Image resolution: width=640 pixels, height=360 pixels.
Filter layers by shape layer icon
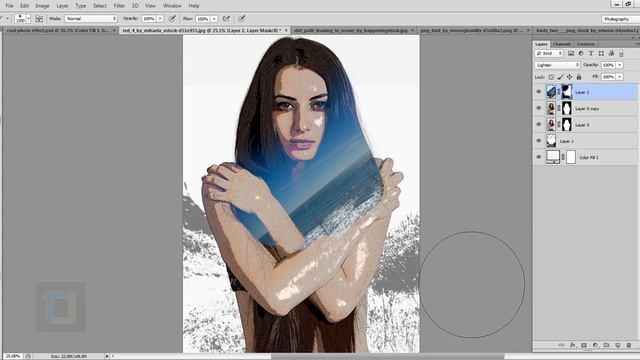601,53
